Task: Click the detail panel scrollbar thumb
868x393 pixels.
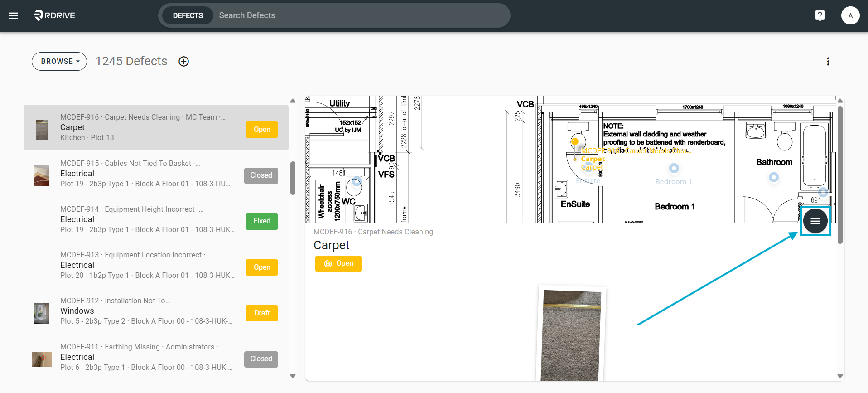Action: tap(840, 175)
